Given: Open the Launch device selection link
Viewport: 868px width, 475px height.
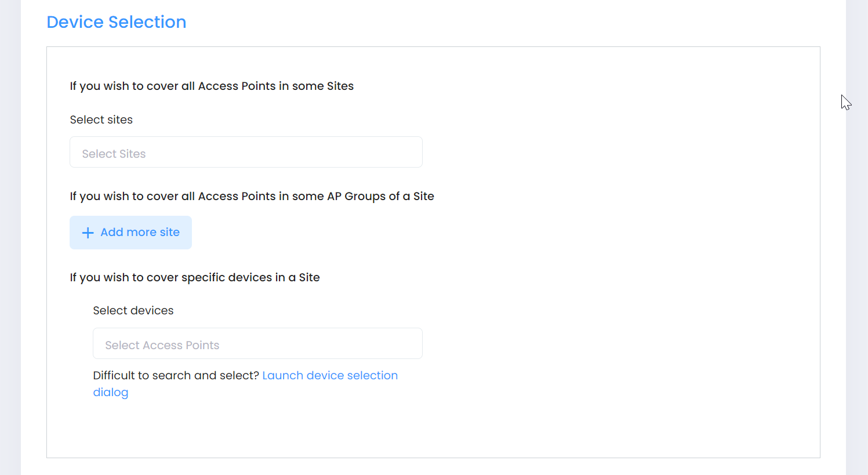Looking at the screenshot, I should [330, 375].
